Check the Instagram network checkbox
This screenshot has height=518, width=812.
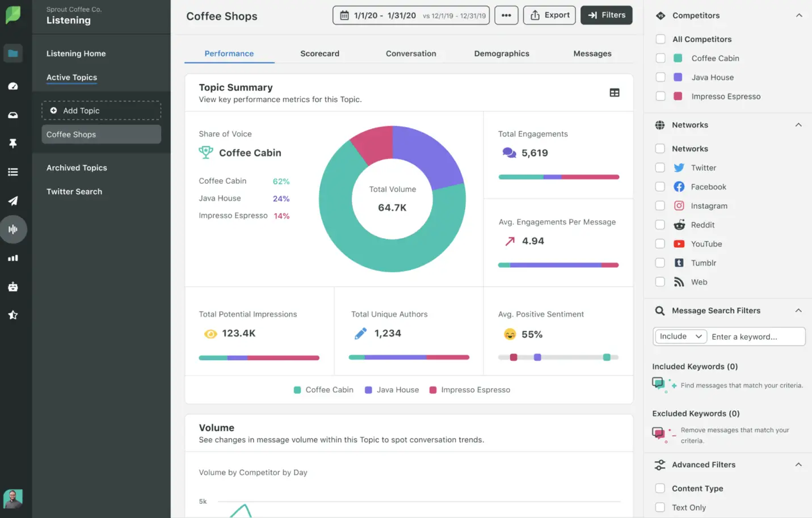[660, 205]
